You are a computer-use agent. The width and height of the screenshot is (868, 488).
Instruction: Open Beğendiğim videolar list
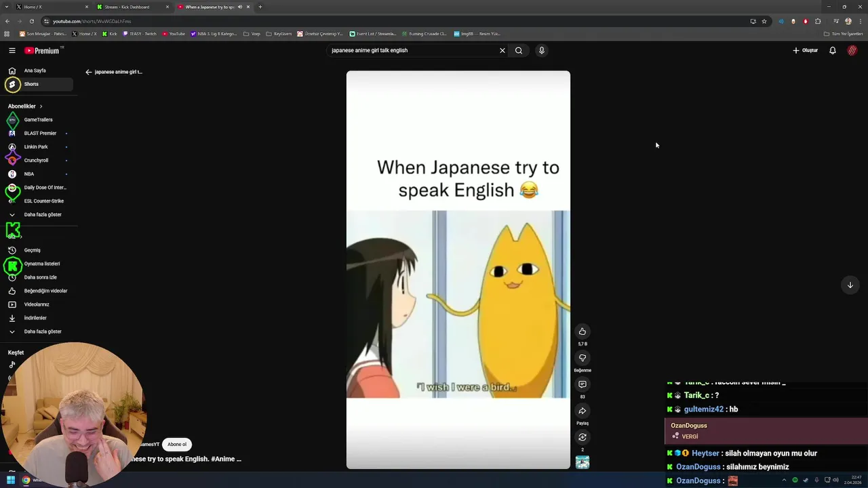pyautogui.click(x=38, y=291)
